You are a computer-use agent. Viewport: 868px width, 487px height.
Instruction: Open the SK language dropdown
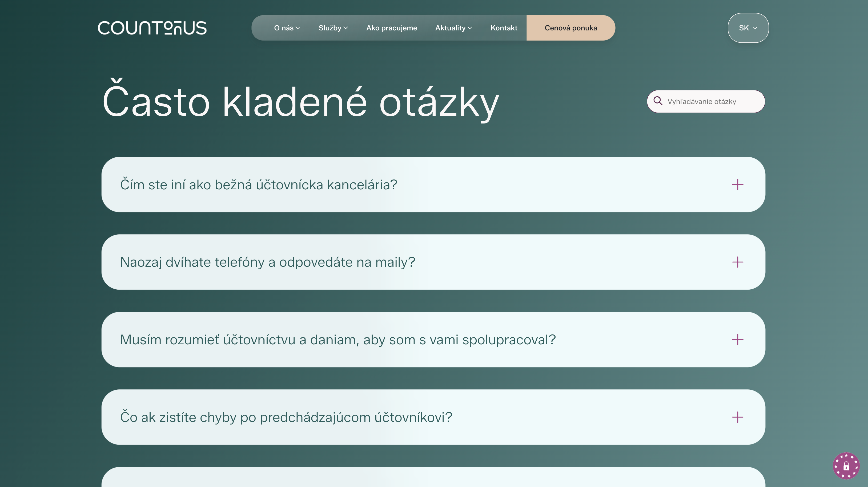click(x=748, y=28)
